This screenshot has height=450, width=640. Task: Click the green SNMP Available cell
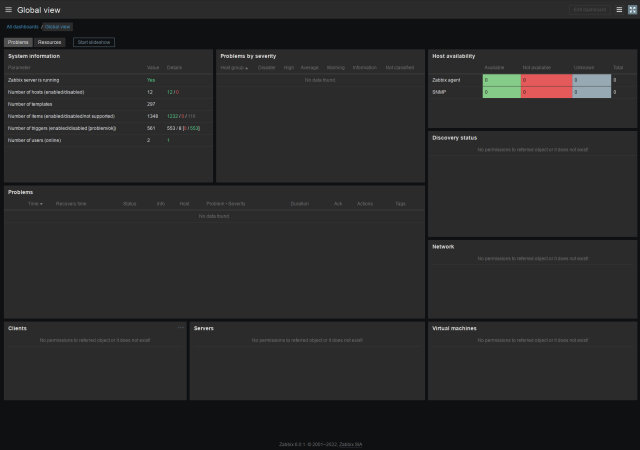502,92
